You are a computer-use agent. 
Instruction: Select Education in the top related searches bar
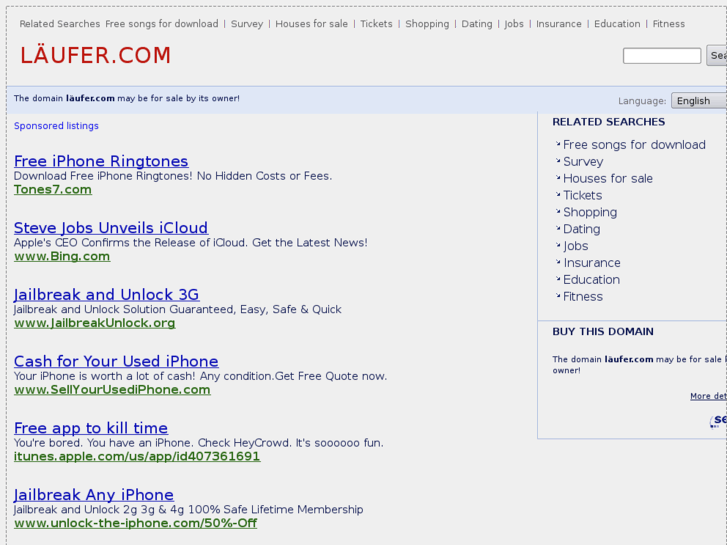pyautogui.click(x=617, y=24)
